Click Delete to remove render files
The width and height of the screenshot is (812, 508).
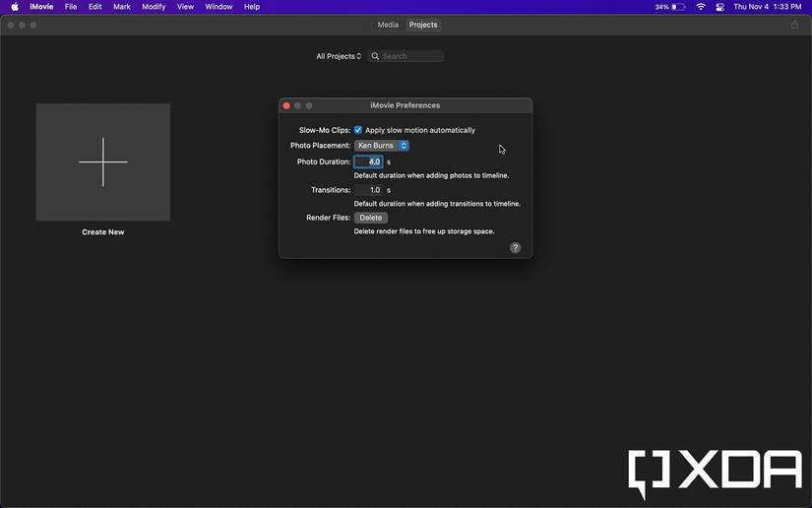[x=371, y=218]
